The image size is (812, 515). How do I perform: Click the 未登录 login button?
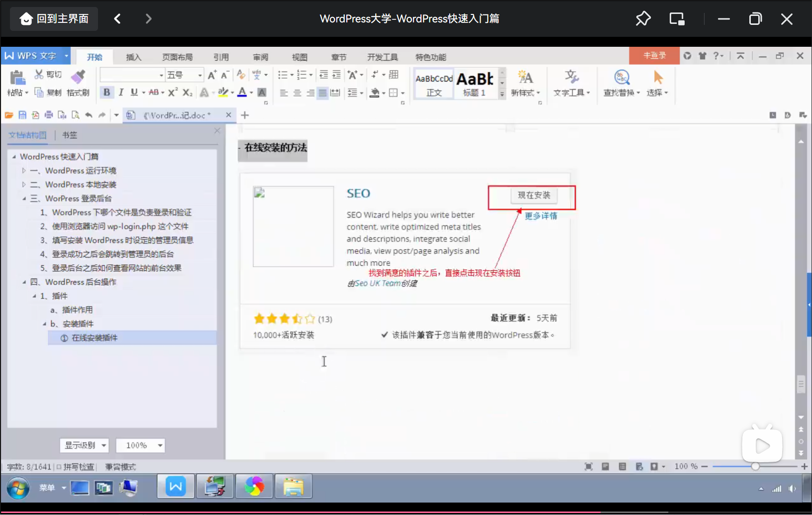pyautogui.click(x=654, y=56)
